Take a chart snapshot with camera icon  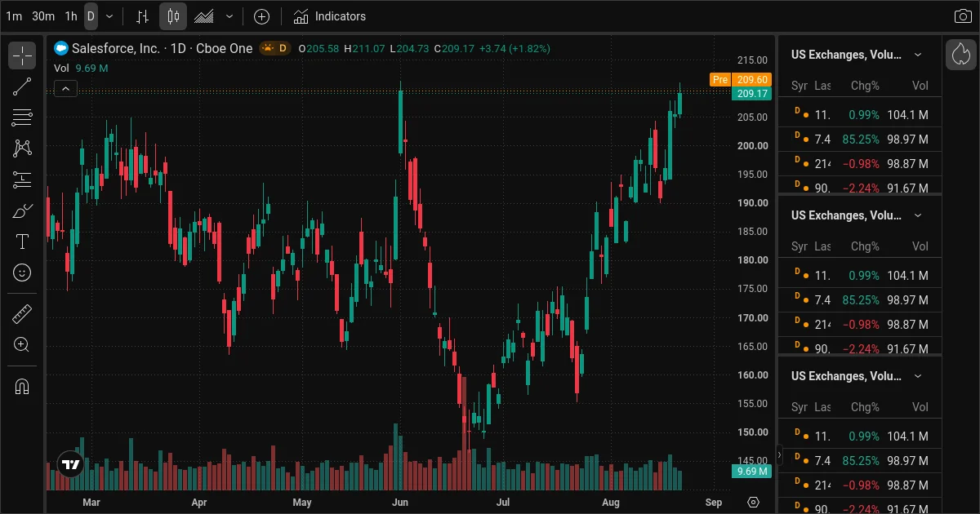click(x=963, y=16)
